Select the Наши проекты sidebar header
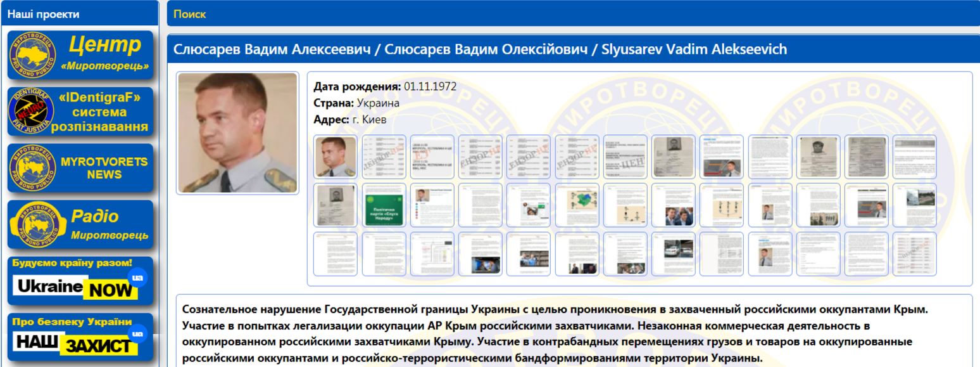This screenshot has height=367, width=980. click(80, 14)
